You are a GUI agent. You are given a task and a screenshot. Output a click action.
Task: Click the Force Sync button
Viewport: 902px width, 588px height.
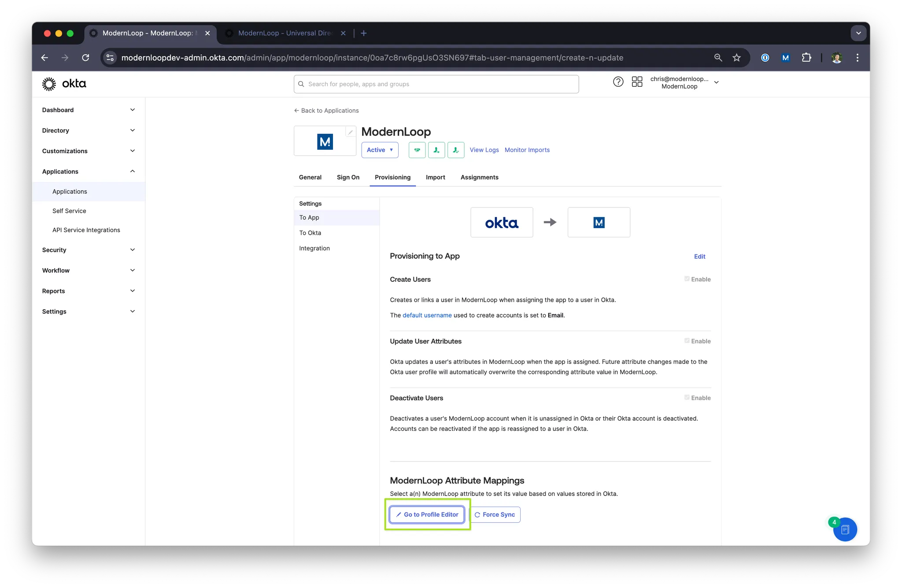click(x=495, y=514)
